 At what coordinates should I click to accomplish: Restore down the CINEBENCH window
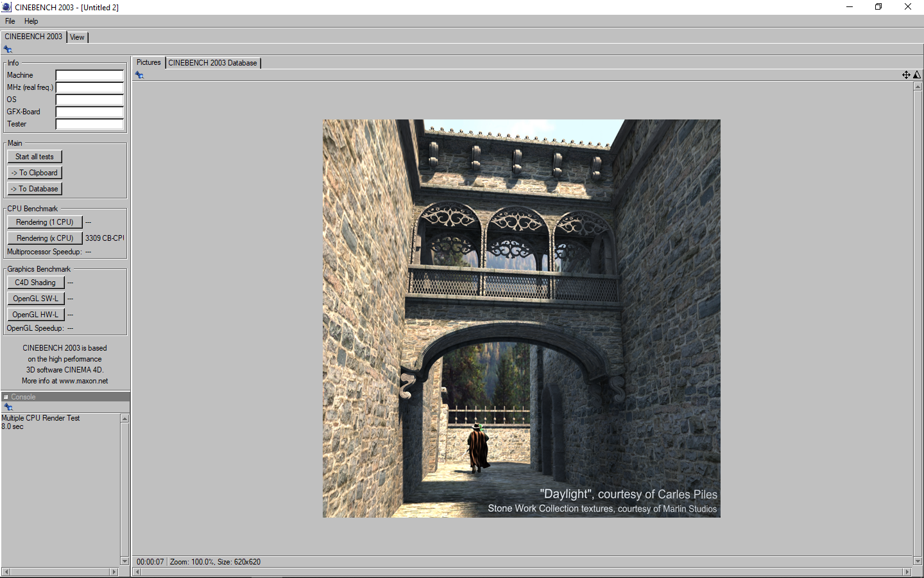tap(878, 7)
